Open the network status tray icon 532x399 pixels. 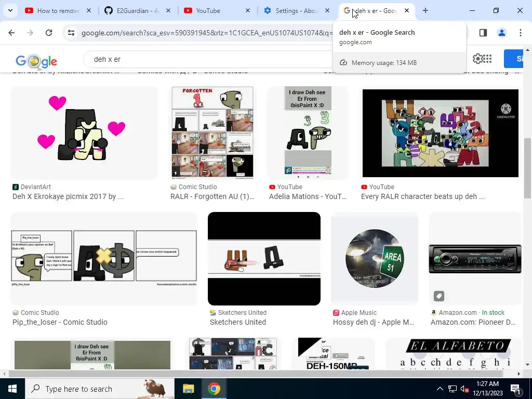click(x=453, y=389)
